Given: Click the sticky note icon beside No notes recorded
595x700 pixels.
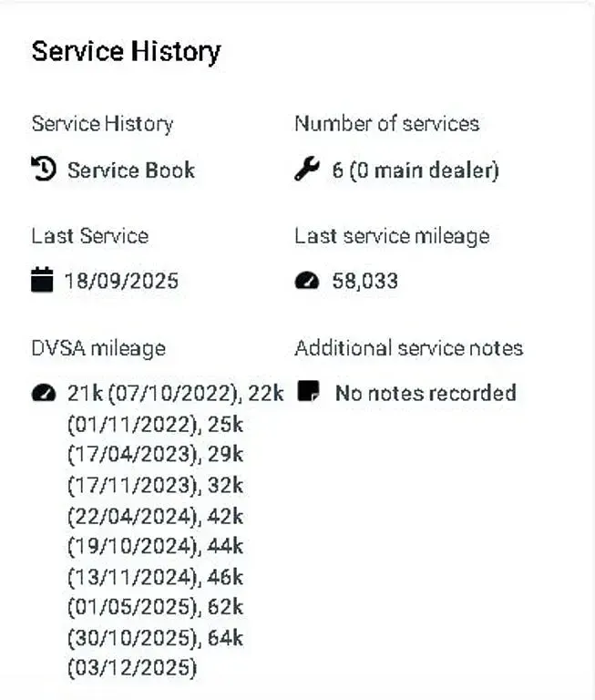Looking at the screenshot, I should click(309, 391).
